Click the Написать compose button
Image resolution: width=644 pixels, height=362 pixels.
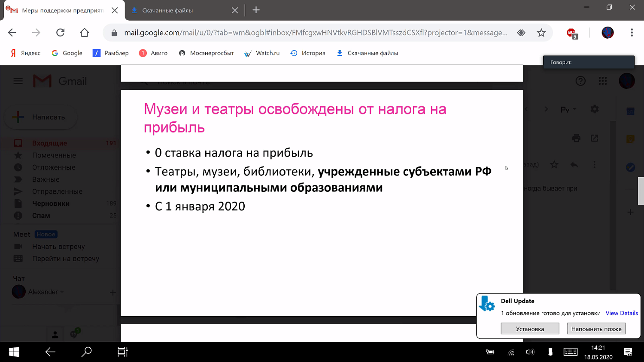41,117
